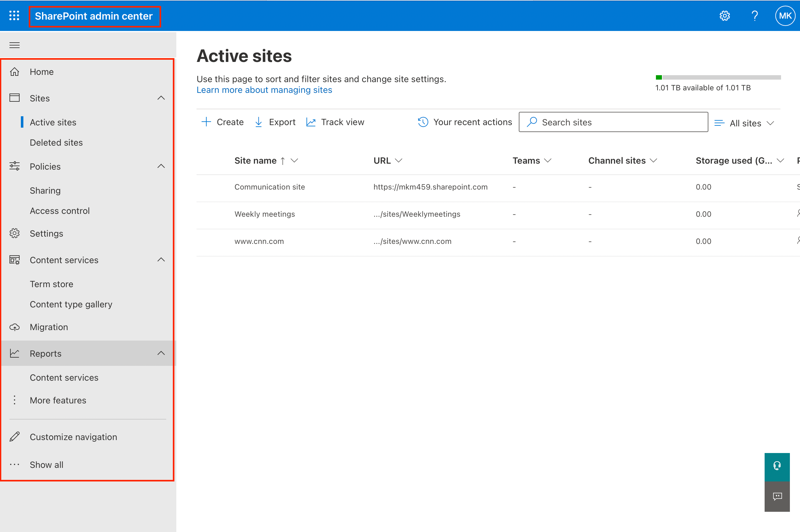Viewport: 800px width, 532px height.
Task: Click the storage usage progress bar
Action: click(x=718, y=77)
